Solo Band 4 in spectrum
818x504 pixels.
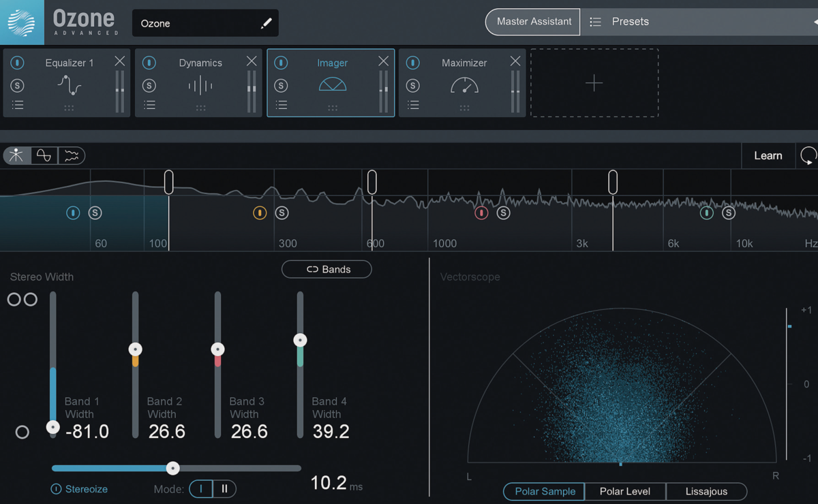point(729,213)
